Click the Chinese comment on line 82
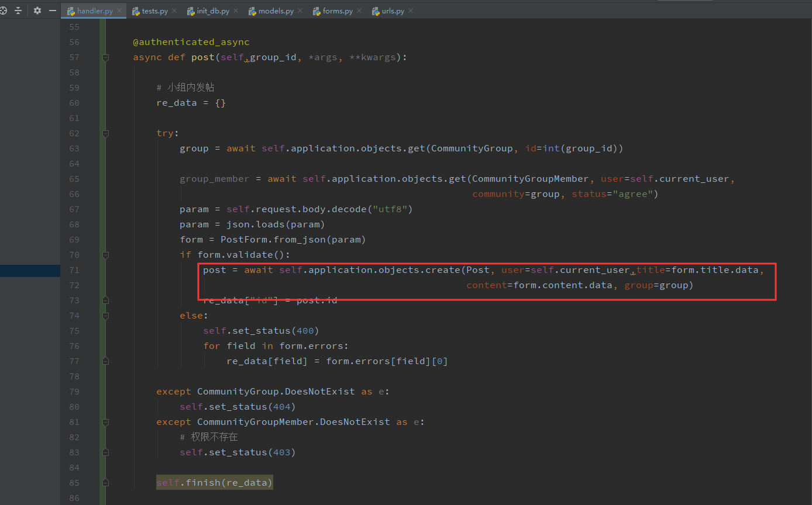The width and height of the screenshot is (812, 505). tap(209, 437)
